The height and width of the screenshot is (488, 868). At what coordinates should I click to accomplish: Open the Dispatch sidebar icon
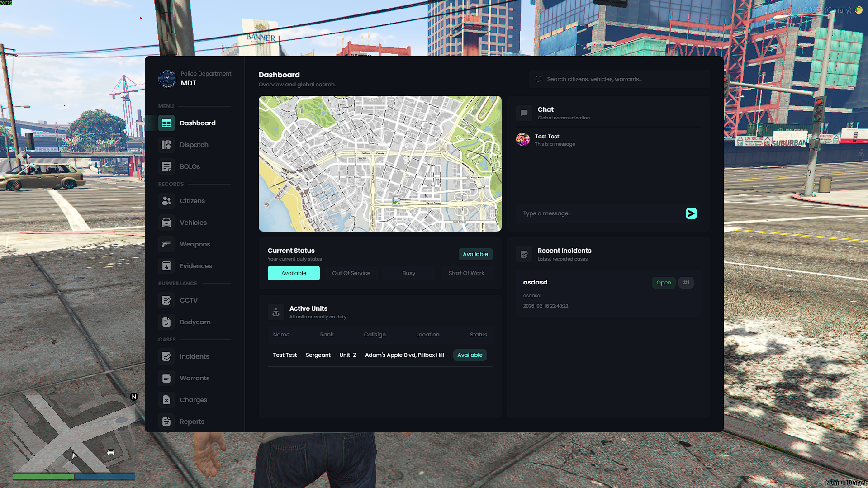166,145
